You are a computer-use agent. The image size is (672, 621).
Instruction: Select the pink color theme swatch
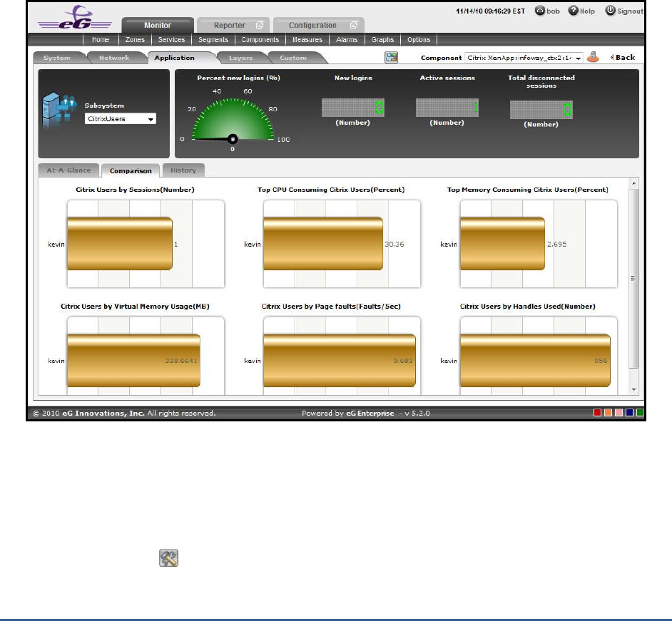(618, 412)
